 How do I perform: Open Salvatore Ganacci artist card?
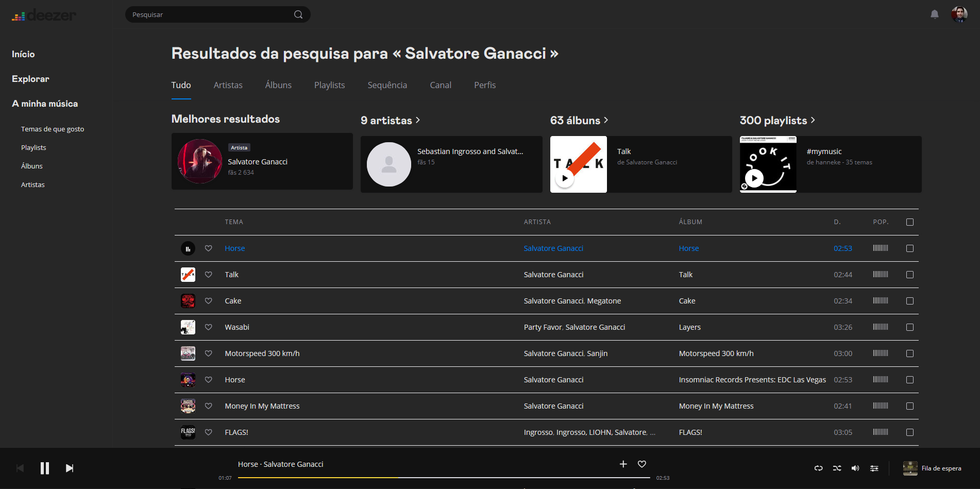[262, 161]
